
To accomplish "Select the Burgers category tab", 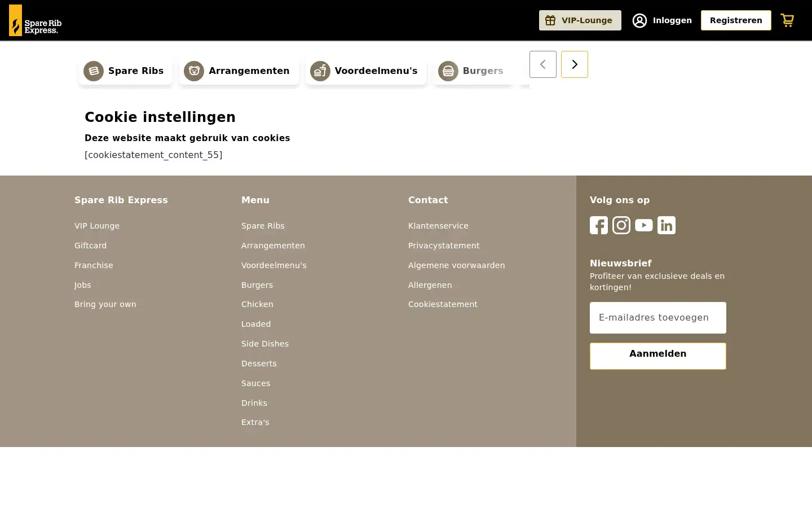I will coord(473,71).
